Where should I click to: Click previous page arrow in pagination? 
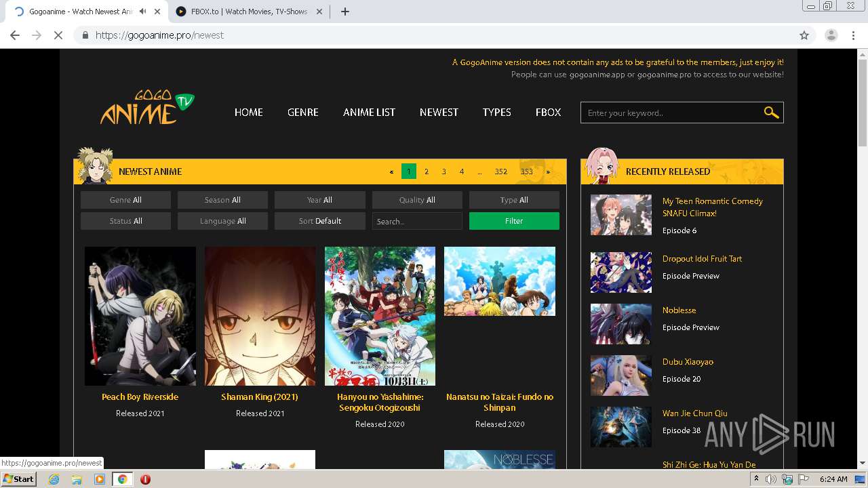coord(391,171)
